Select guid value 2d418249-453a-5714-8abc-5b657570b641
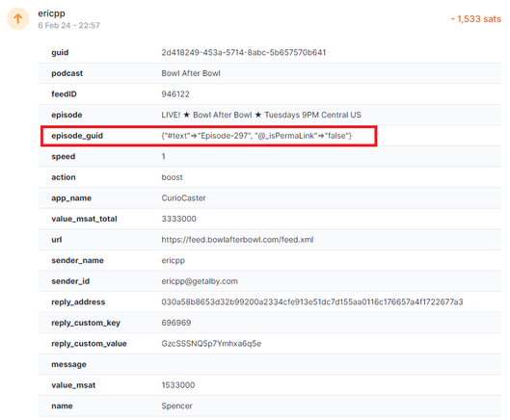The width and height of the screenshot is (510, 420). point(244,53)
